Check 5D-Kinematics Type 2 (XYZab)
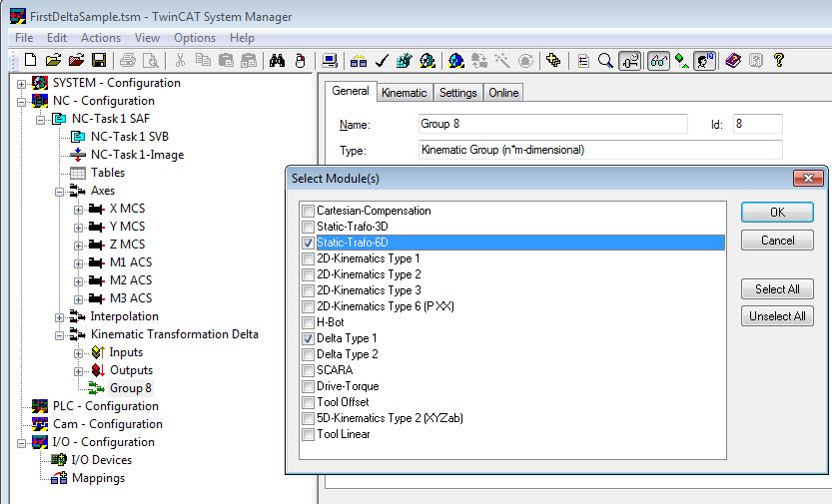 [x=308, y=419]
